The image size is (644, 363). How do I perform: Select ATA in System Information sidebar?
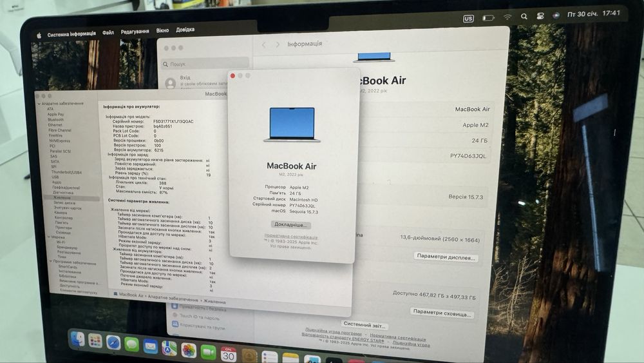50,109
